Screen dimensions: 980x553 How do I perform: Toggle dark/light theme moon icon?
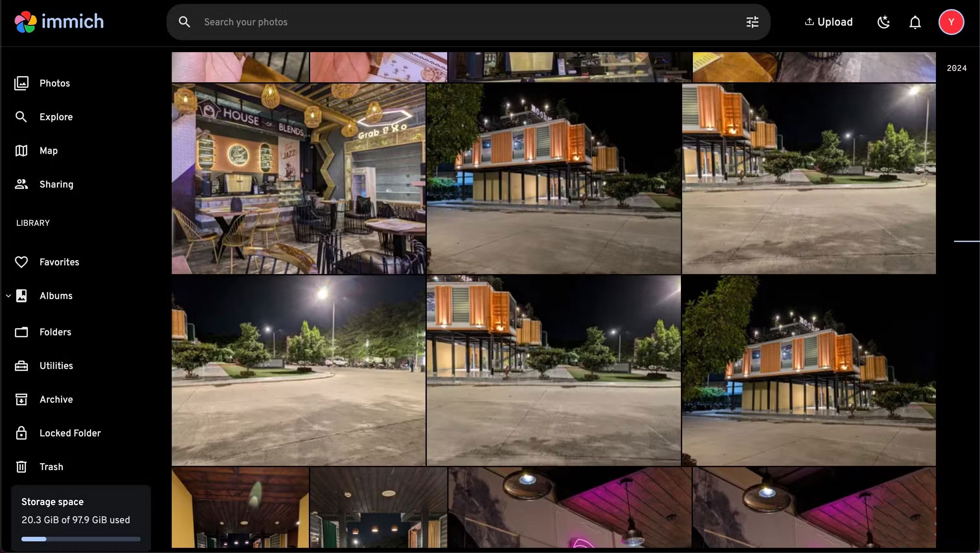pos(883,22)
